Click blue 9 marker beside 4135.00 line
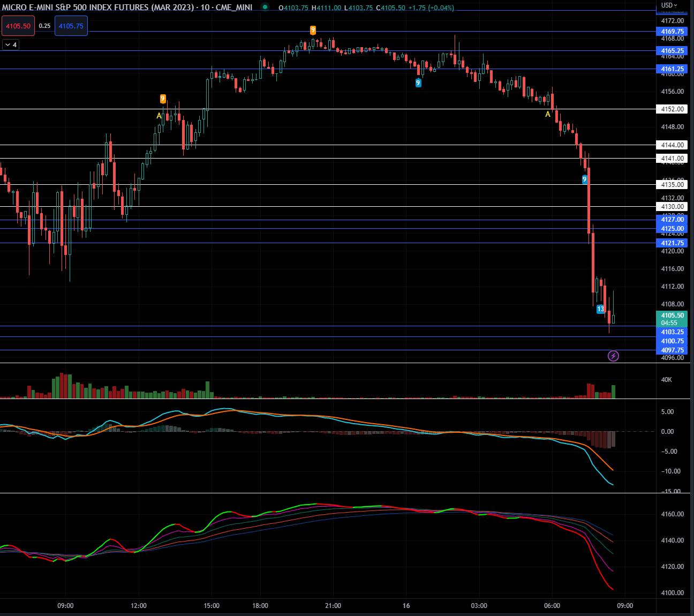 [585, 179]
